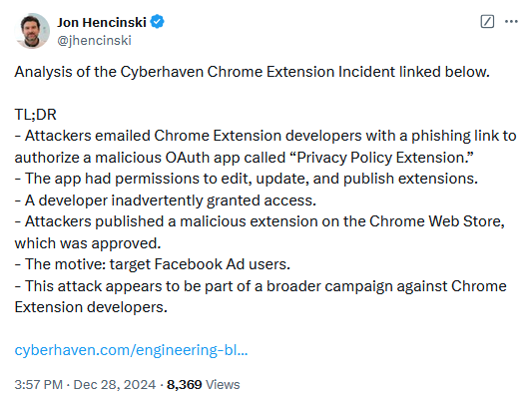The image size is (532, 398).
Task: Click the 3:57 PM timestamp
Action: click(38, 385)
